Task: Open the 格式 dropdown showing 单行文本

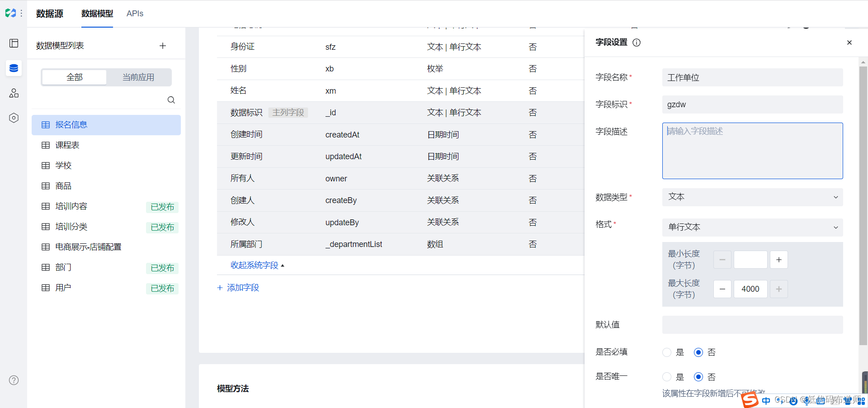Action: tap(753, 228)
